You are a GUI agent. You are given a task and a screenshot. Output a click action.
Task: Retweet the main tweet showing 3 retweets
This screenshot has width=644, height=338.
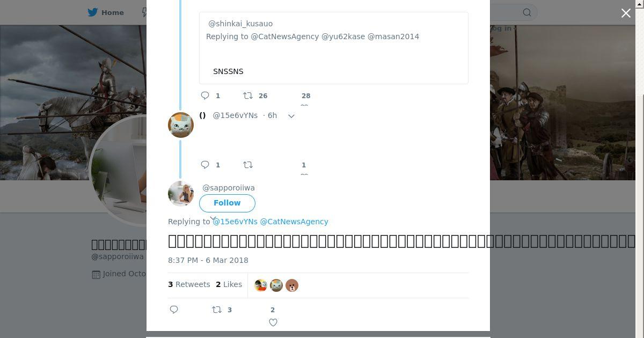coord(217,310)
